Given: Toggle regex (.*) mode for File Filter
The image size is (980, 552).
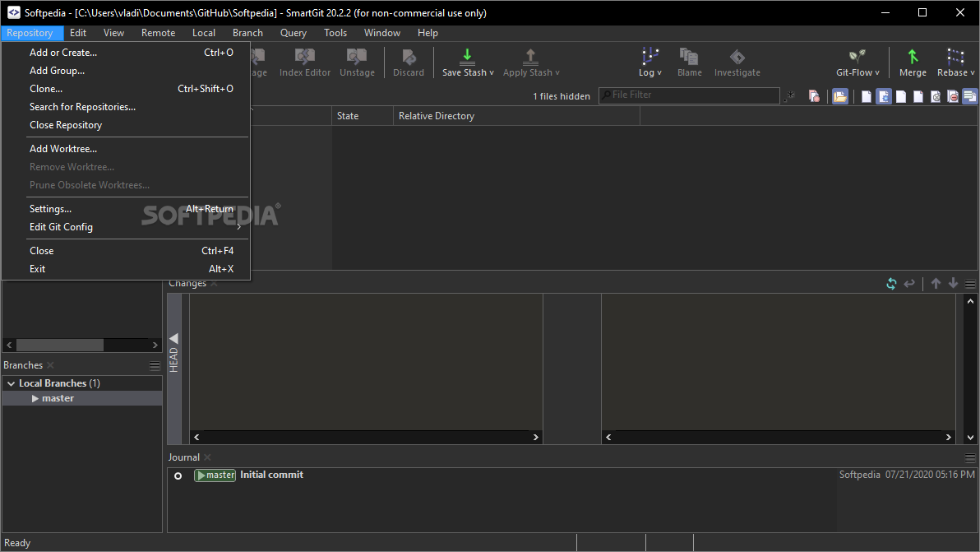Looking at the screenshot, I should pyautogui.click(x=791, y=95).
